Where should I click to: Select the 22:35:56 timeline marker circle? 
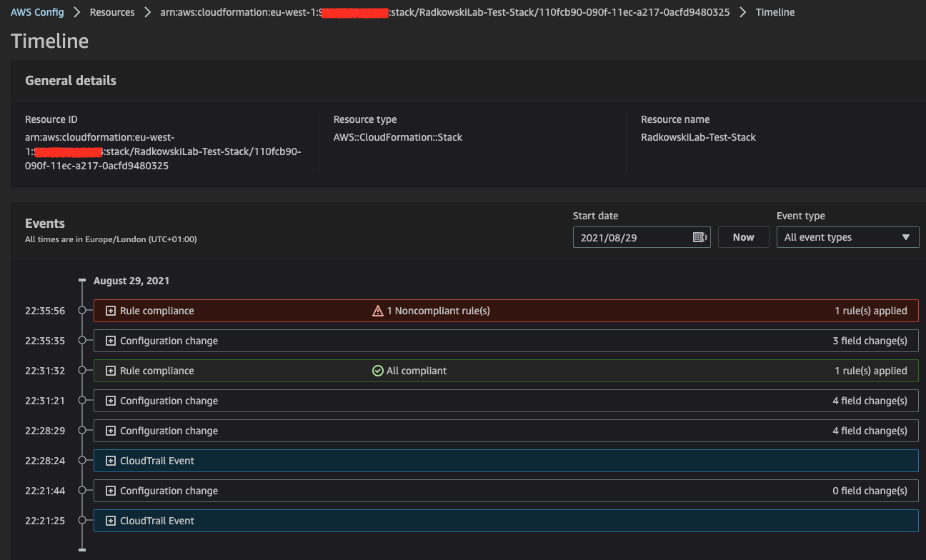click(82, 311)
